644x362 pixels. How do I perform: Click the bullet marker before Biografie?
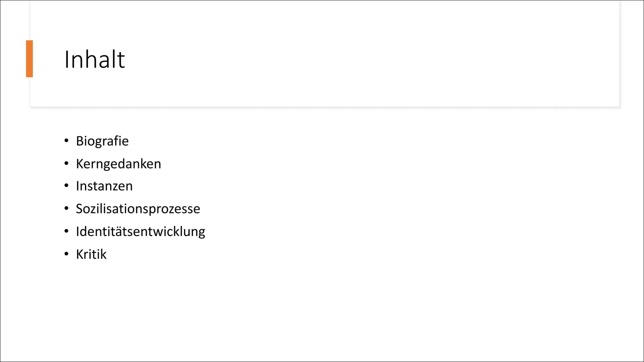coord(66,140)
